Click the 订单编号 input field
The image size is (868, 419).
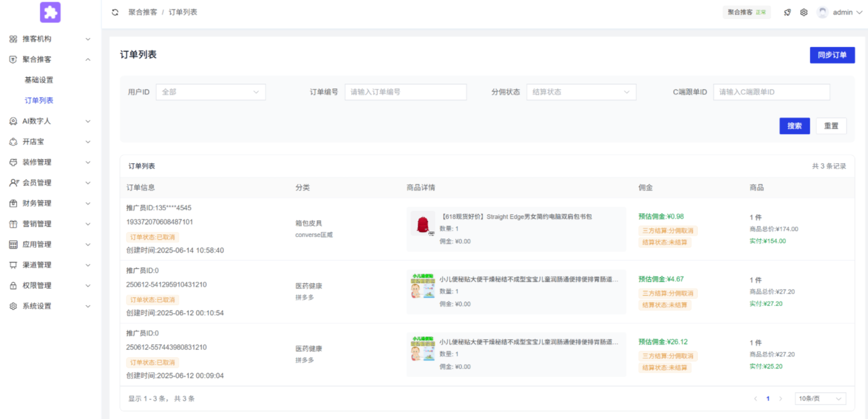point(405,92)
